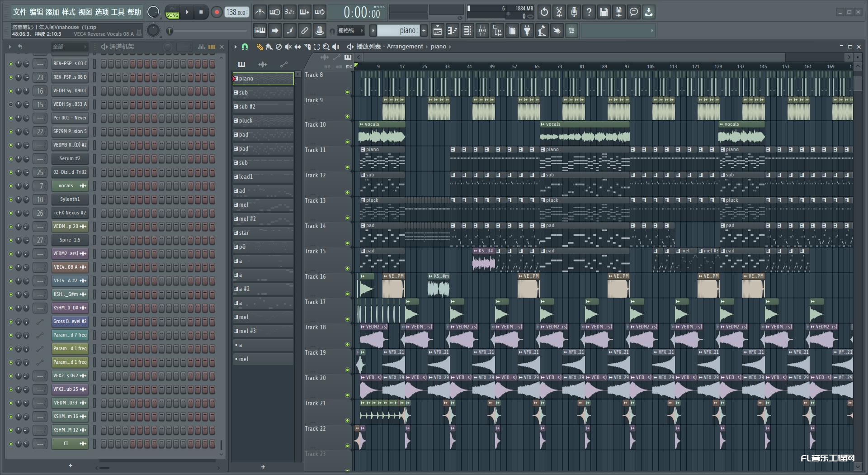The width and height of the screenshot is (868, 475).
Task: Start playback with the play button
Action: 187,12
